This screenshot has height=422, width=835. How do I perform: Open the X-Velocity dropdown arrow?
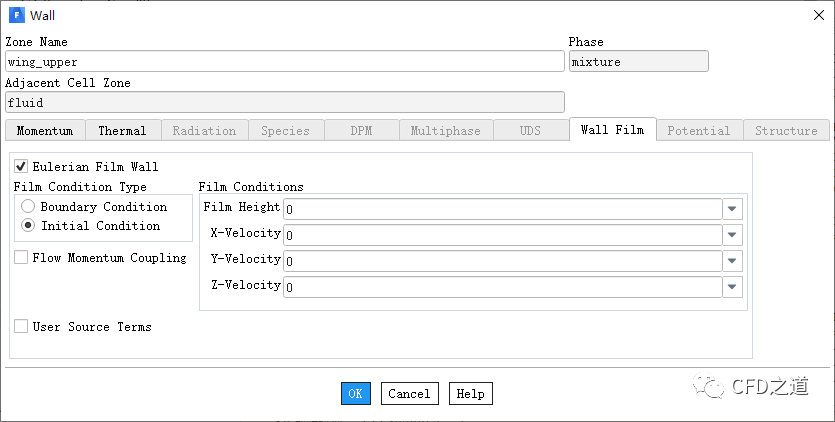tap(733, 235)
